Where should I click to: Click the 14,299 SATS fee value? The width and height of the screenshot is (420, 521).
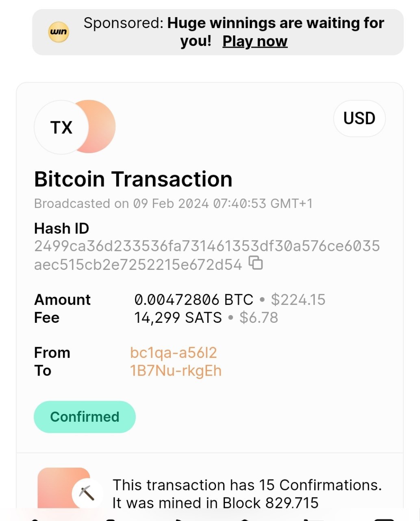click(x=178, y=318)
